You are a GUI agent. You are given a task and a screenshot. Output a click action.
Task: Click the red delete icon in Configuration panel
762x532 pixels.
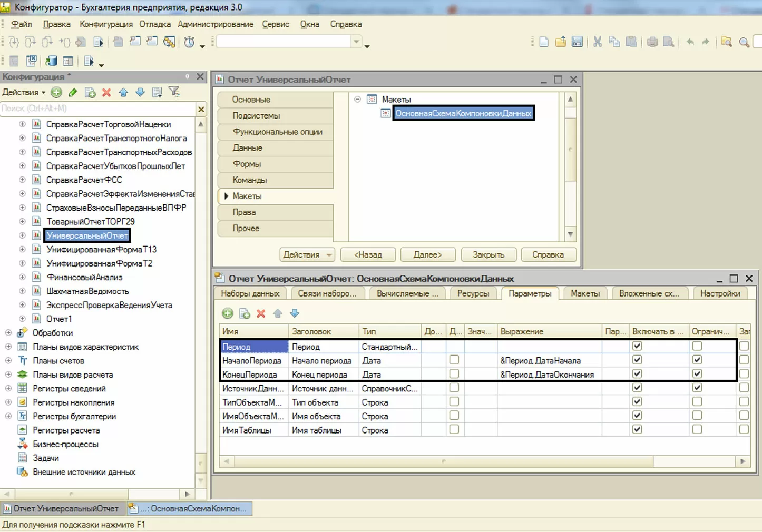point(106,93)
